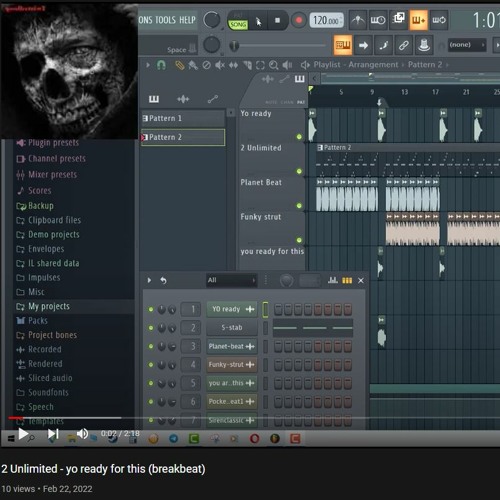Toggle mute for 2 Unlimited track
Viewport: 500px width, 500px height.
(299, 171)
